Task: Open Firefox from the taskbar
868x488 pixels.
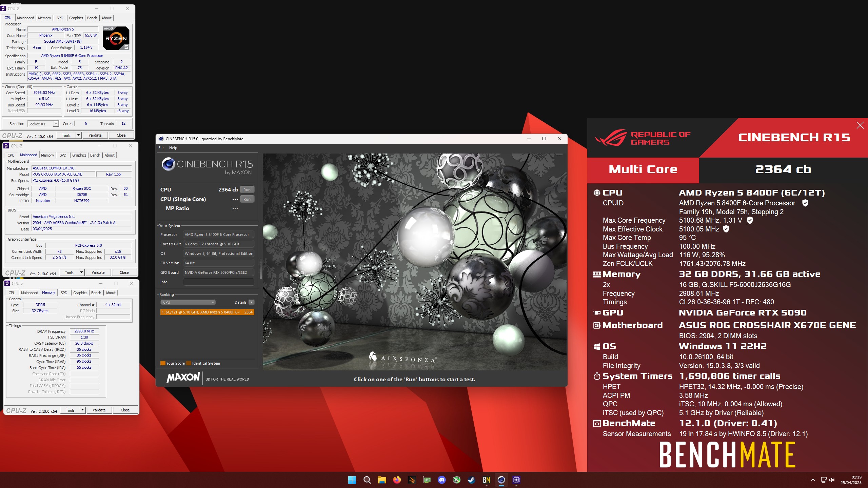Action: (397, 480)
